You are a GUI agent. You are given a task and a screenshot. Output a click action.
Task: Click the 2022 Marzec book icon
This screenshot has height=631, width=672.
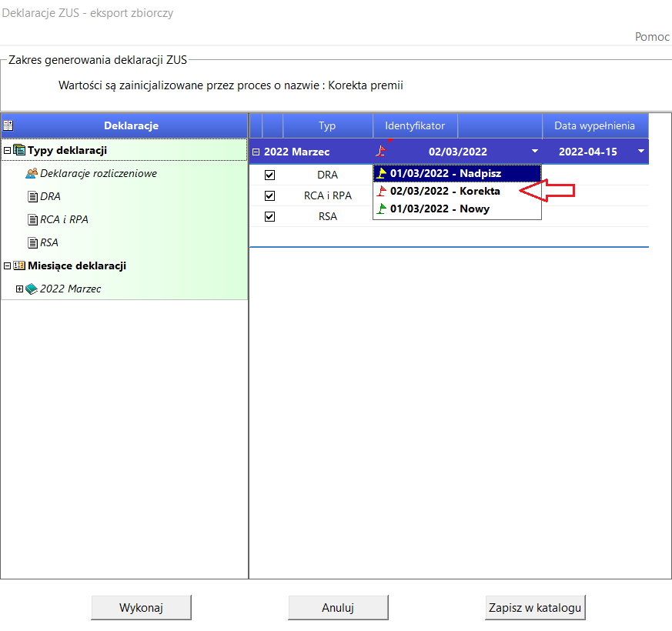(x=32, y=289)
